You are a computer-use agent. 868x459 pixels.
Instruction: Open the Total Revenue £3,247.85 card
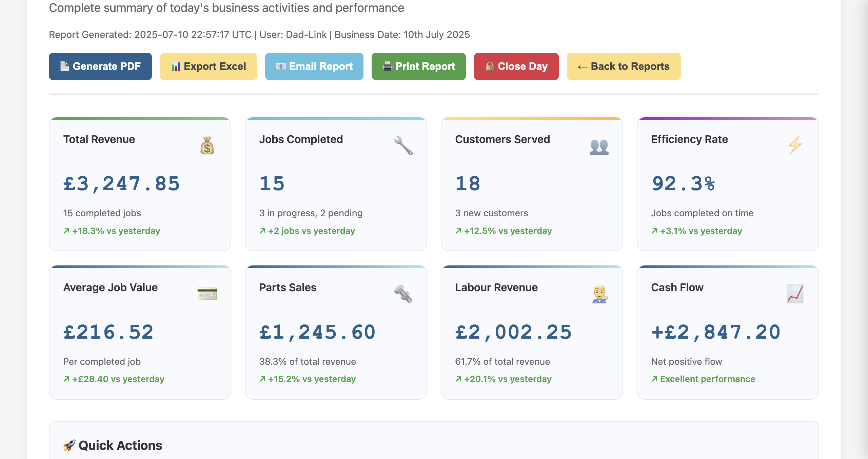tap(140, 184)
